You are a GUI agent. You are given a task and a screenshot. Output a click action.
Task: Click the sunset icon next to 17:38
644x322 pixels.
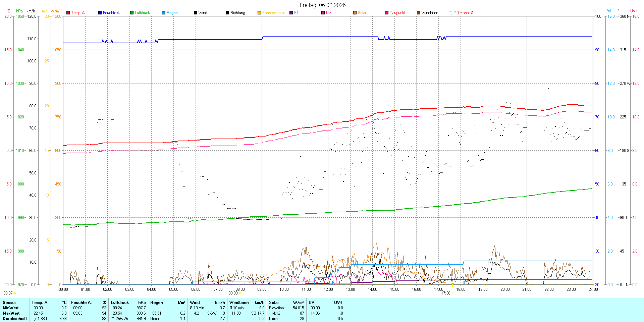[x=452, y=293]
